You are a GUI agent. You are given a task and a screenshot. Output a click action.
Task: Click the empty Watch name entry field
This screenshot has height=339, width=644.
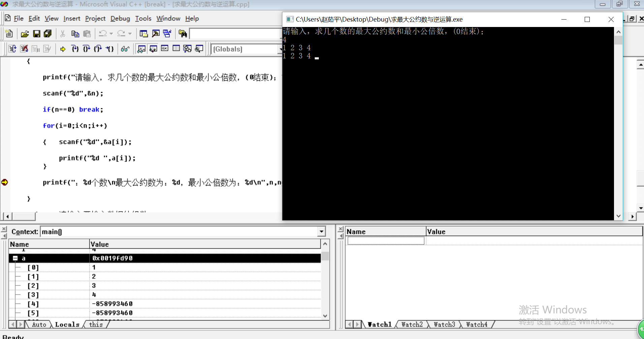386,241
